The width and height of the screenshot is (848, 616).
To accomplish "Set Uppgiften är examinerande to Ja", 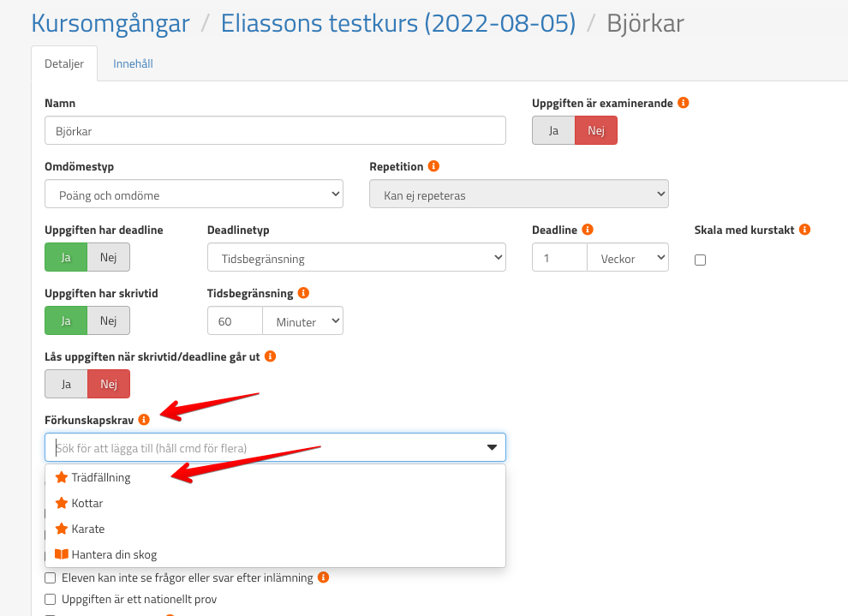I will [553, 130].
